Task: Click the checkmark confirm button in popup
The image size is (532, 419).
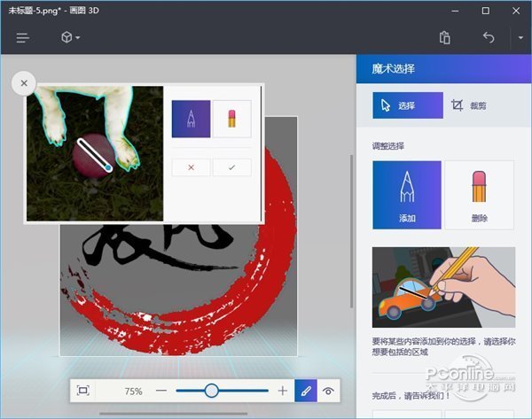Action: pyautogui.click(x=232, y=167)
